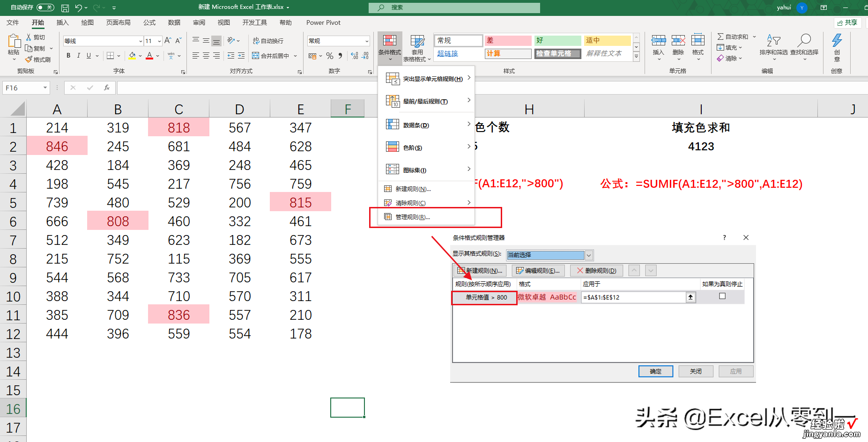Click the center align icon
The image size is (868, 442).
(x=206, y=56)
